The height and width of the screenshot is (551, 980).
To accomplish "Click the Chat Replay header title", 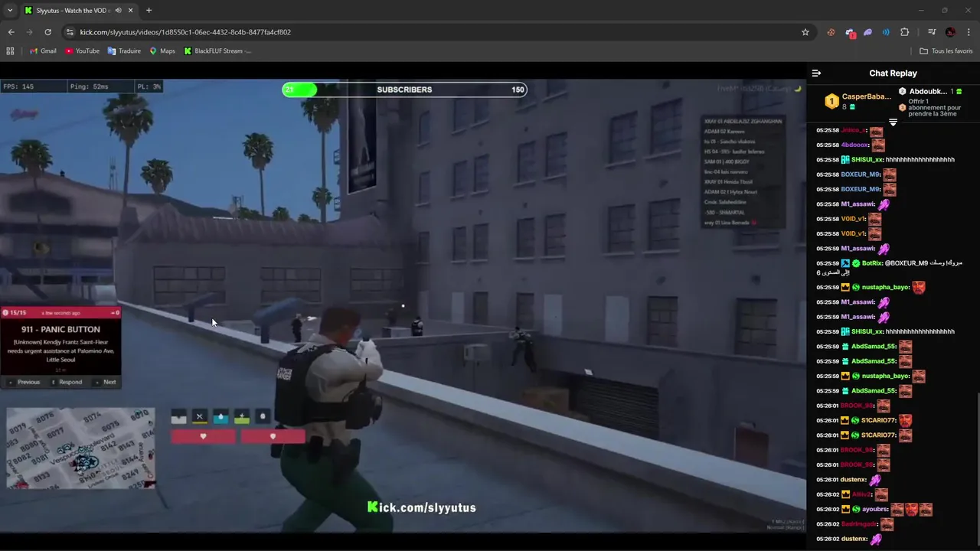I will point(893,73).
